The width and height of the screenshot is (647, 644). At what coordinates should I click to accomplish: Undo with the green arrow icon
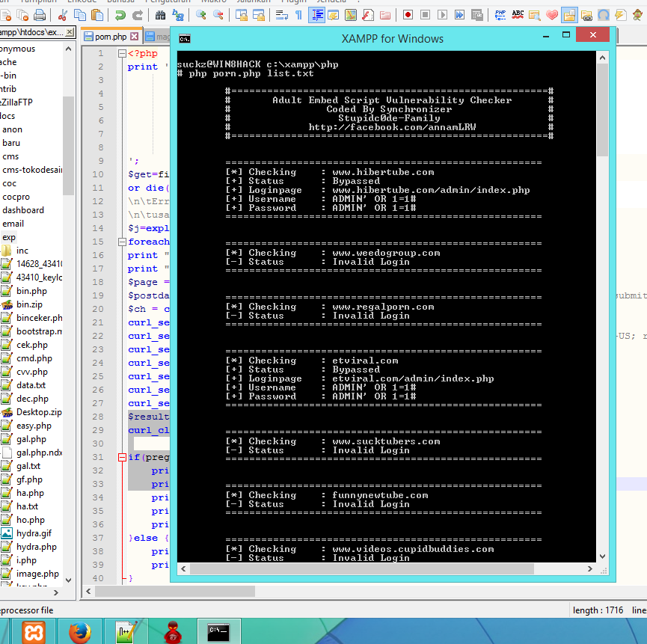(x=120, y=16)
